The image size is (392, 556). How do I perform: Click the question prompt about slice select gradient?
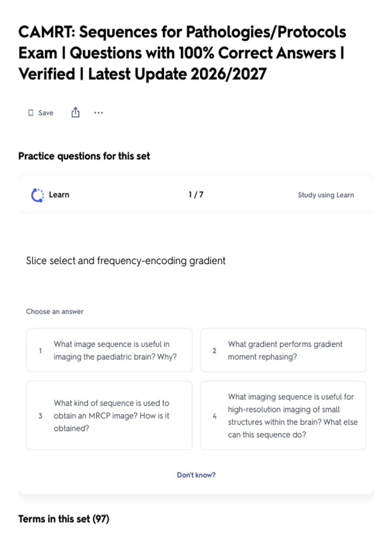click(x=126, y=261)
